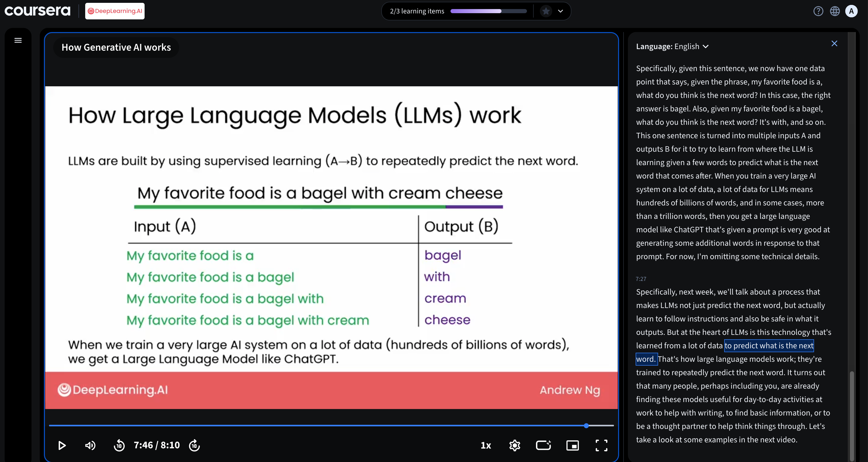Open the Help question mark icon
This screenshot has height=462, width=868.
[x=818, y=11]
